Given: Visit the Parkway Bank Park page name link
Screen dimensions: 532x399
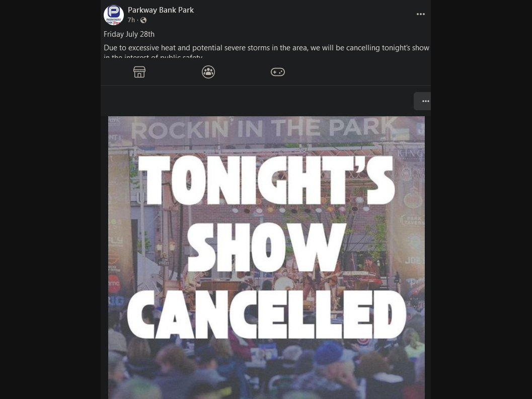Looking at the screenshot, I should click(x=161, y=10).
